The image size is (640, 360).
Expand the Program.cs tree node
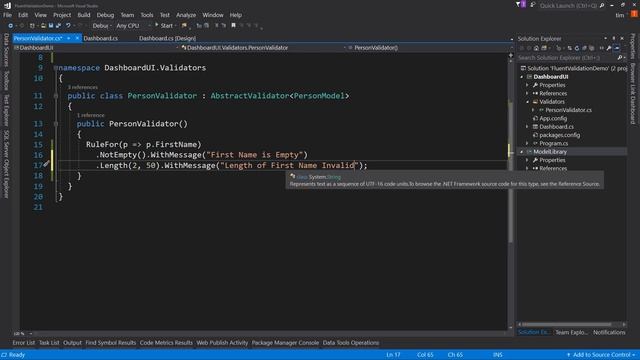527,143
